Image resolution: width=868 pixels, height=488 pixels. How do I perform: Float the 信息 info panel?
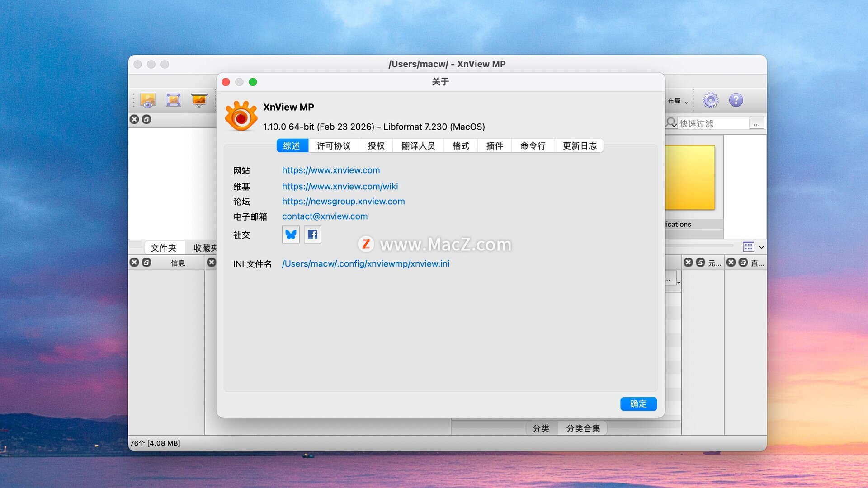pyautogui.click(x=146, y=263)
